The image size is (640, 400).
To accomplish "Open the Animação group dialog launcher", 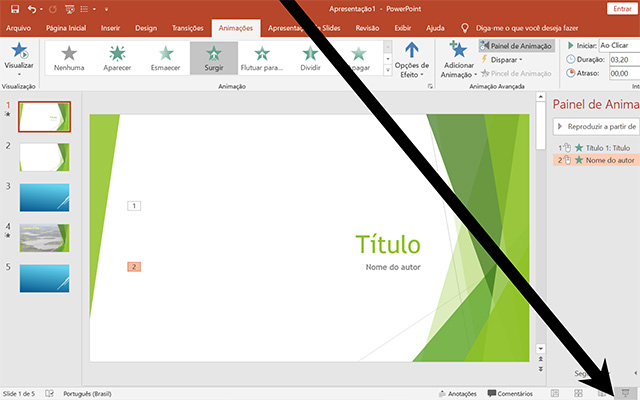I will pos(430,87).
